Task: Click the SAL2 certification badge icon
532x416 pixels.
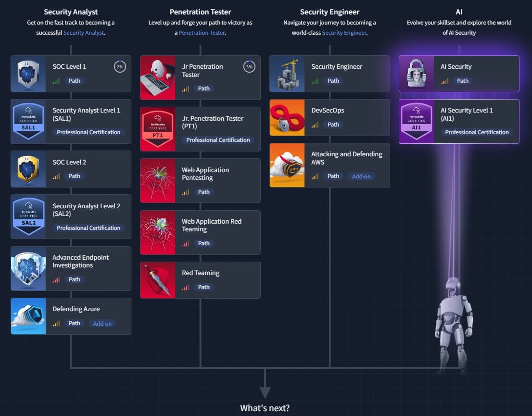Action: click(28, 217)
